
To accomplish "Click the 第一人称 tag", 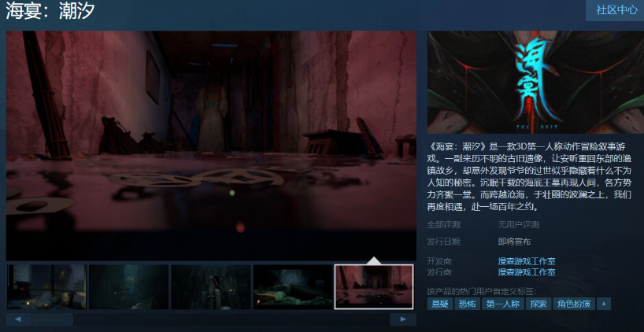I will tap(503, 304).
